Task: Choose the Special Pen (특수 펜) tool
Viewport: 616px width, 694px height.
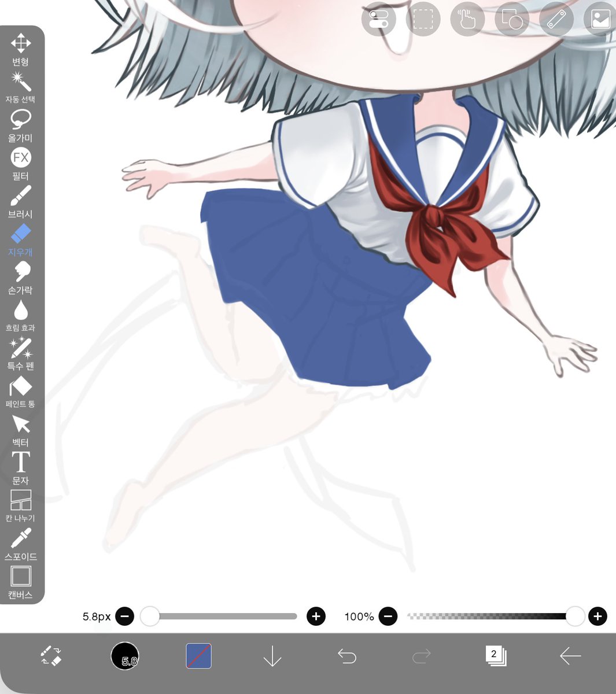Action: click(21, 354)
